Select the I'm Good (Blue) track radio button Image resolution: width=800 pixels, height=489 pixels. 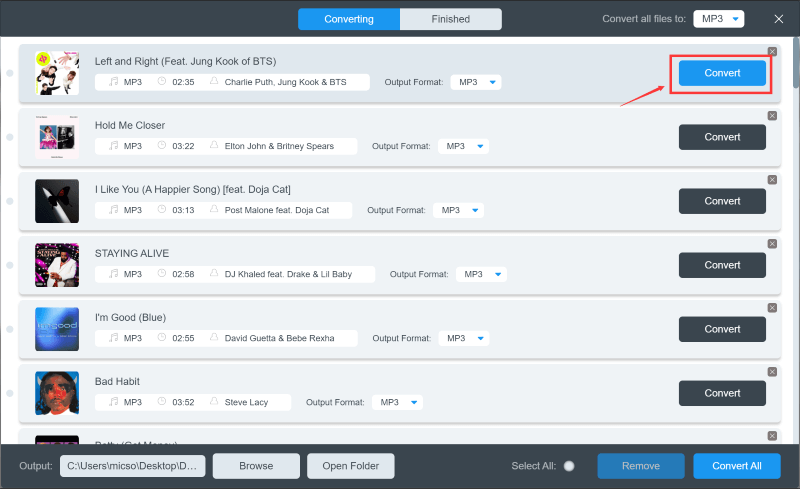pos(10,329)
